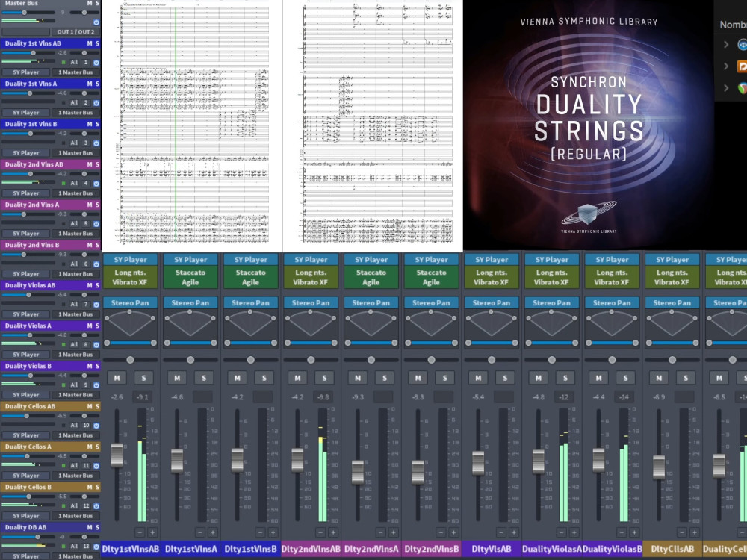Toggle power icon on Duality 2nd Vlns AB

(96, 184)
